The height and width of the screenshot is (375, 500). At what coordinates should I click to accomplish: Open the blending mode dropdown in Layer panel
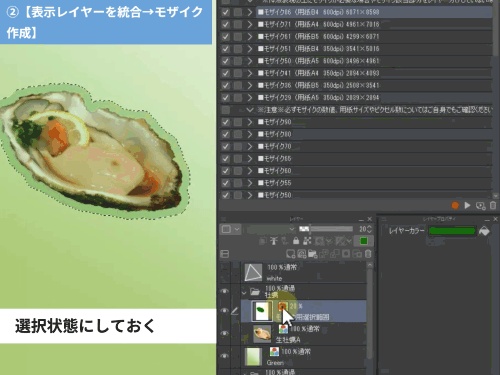(271, 229)
